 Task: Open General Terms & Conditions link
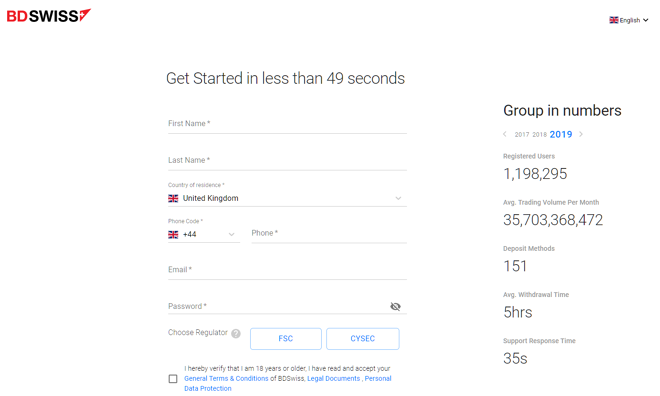(x=226, y=378)
